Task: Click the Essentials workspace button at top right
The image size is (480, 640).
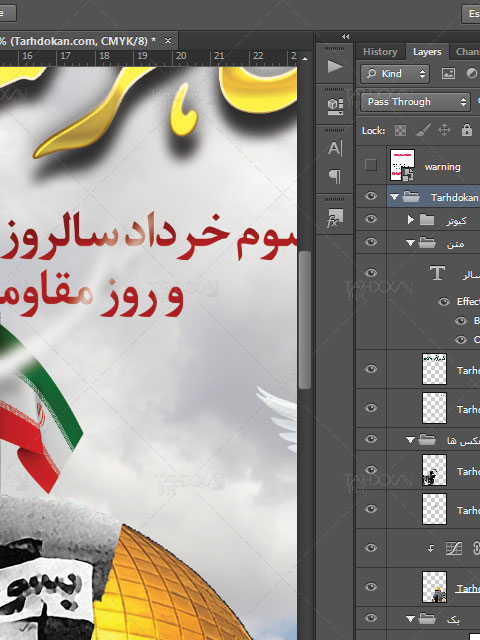Action: [x=471, y=13]
